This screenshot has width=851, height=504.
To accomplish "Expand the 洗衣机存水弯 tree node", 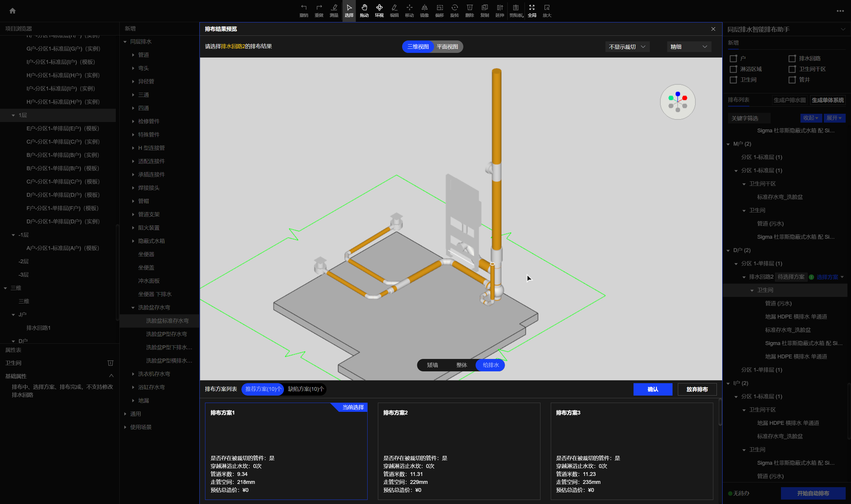I will pyautogui.click(x=133, y=374).
